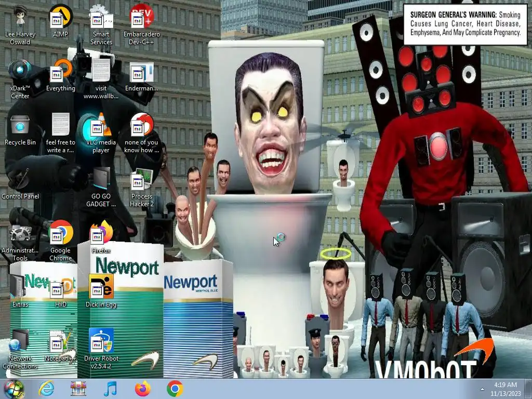Select the 'none of you know how' shortcut

[141, 134]
